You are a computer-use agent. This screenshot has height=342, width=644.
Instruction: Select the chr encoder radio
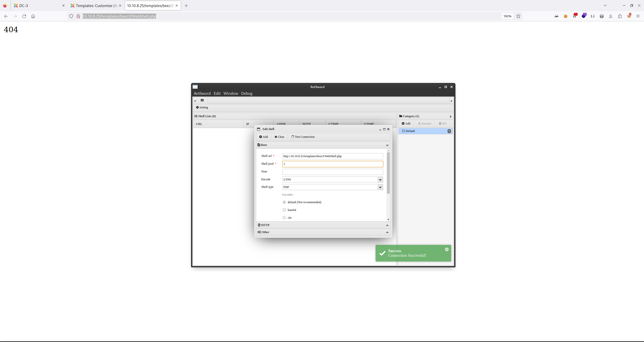284,218
